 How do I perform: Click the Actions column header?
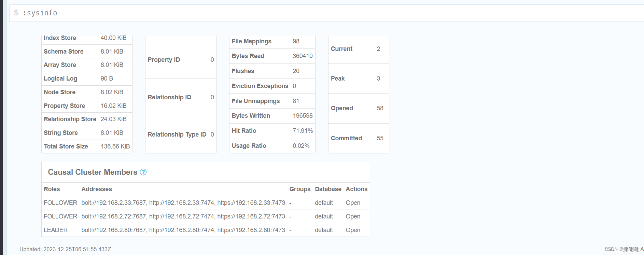[356, 189]
